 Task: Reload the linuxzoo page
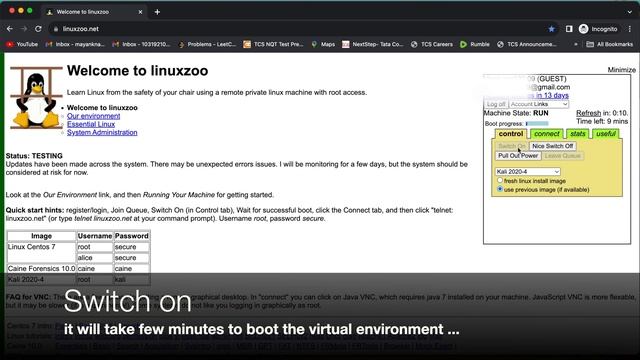(x=38, y=29)
